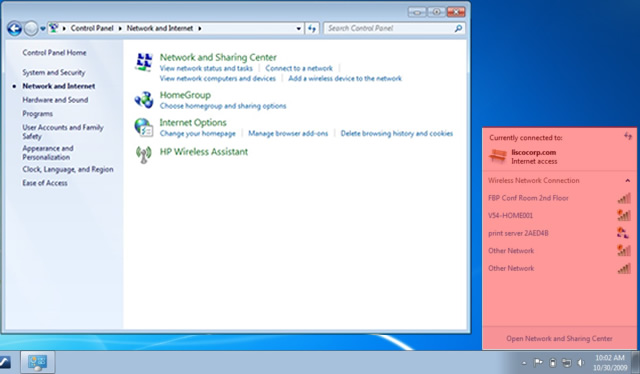
Task: Click the Back navigation arrow button
Action: [14, 29]
